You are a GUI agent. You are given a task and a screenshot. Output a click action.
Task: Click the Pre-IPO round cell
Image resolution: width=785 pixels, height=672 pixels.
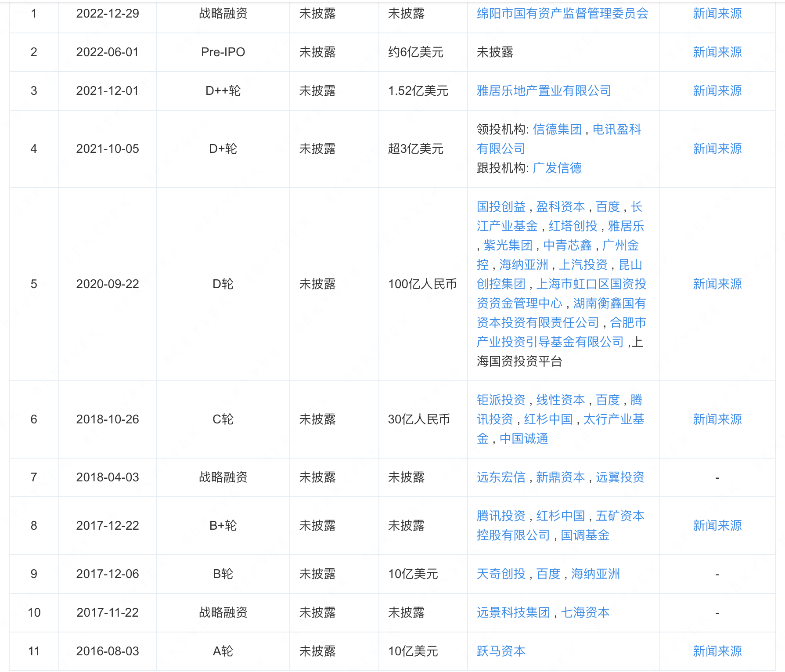click(x=223, y=52)
